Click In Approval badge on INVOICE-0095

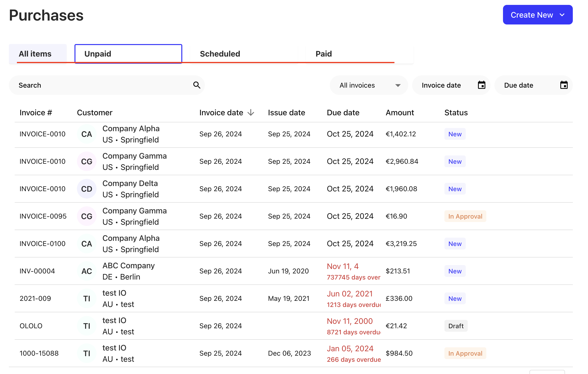pos(465,216)
